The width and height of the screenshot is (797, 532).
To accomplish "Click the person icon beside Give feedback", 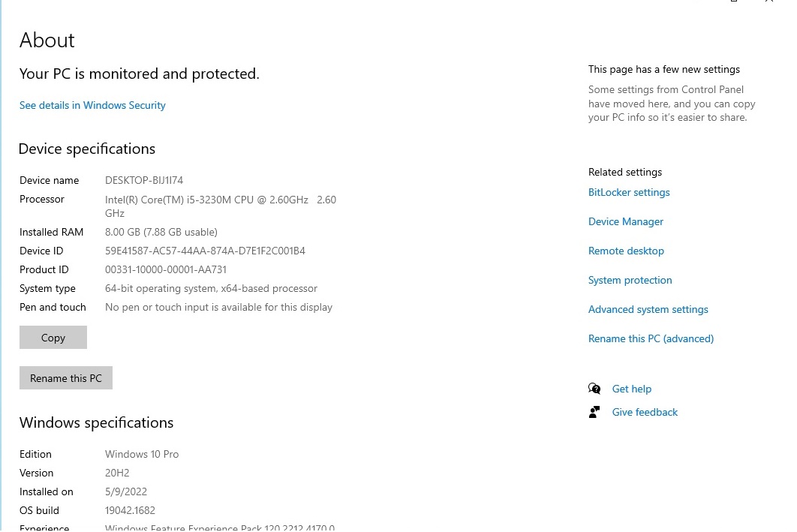I will [x=594, y=412].
